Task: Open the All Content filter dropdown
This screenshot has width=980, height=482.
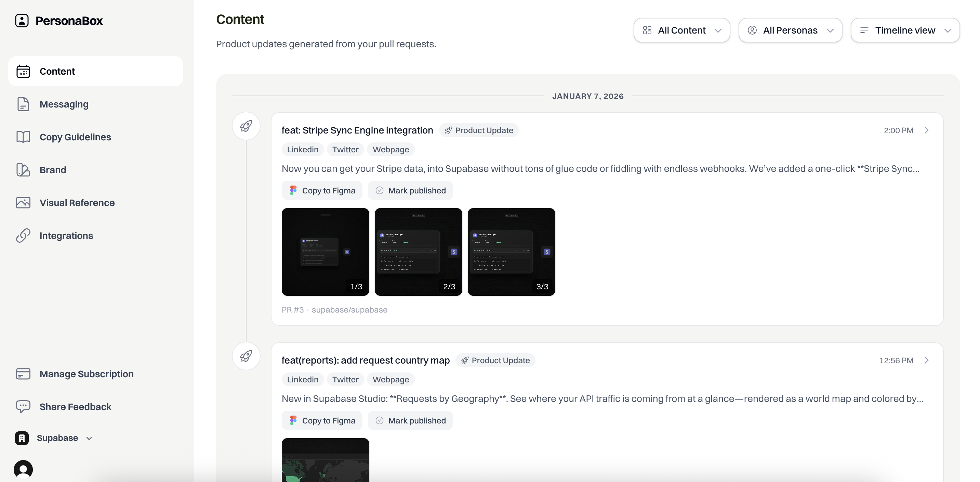Action: point(682,30)
